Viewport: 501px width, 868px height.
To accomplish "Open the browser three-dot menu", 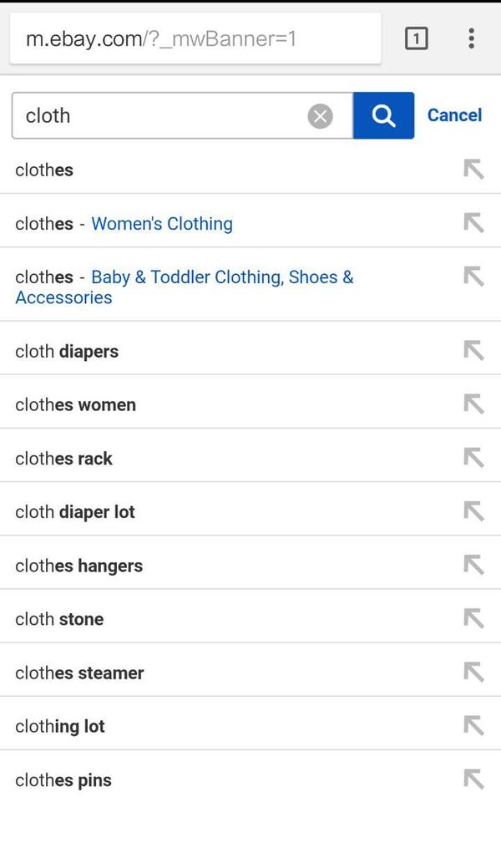I will click(471, 38).
